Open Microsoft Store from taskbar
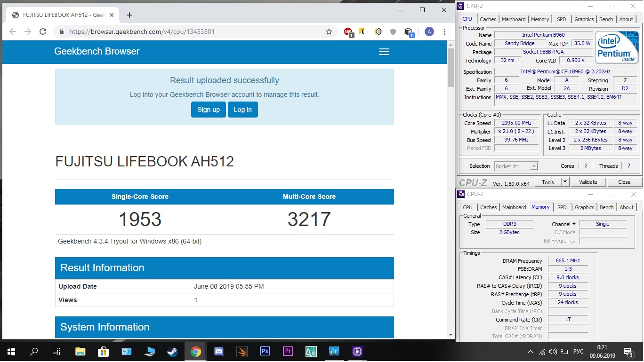Image resolution: width=644 pixels, height=362 pixels. click(x=104, y=351)
